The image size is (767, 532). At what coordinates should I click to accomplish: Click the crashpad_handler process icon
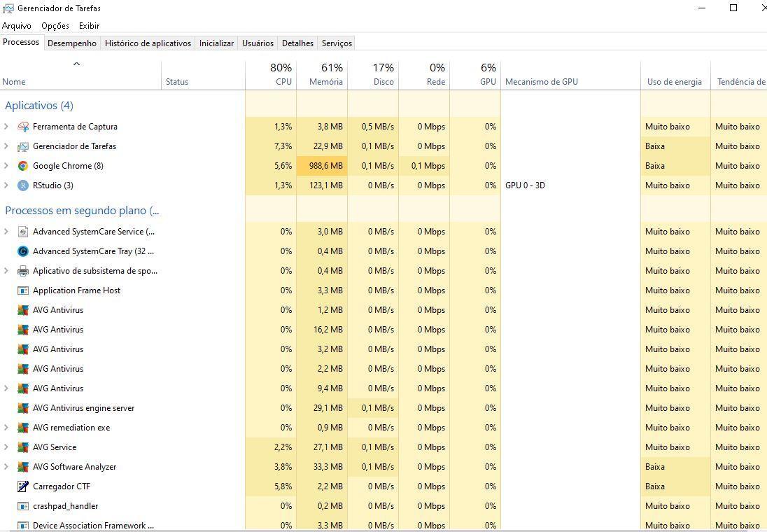[23, 506]
